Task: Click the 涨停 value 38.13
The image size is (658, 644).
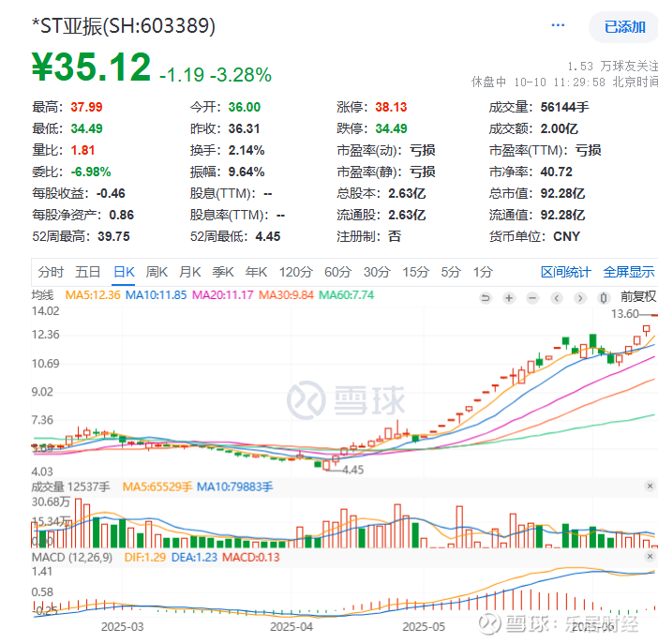Action: 391,107
